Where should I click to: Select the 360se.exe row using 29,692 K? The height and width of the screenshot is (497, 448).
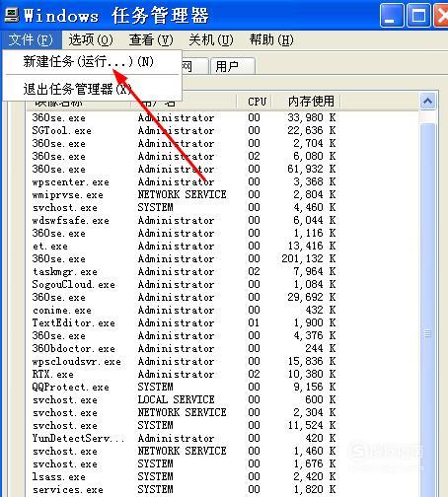185,297
